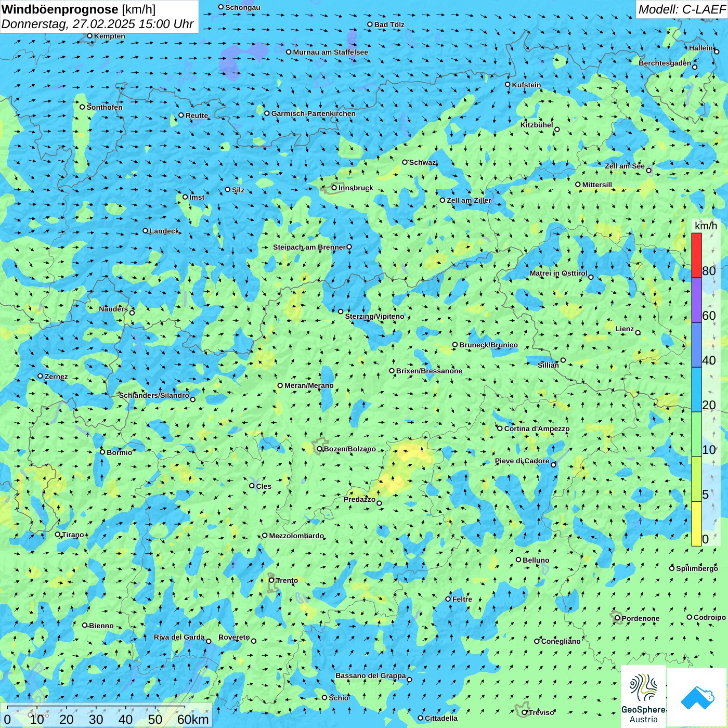
Task: Click the Garmisch-Partenkirchen location dot
Action: pos(267,113)
